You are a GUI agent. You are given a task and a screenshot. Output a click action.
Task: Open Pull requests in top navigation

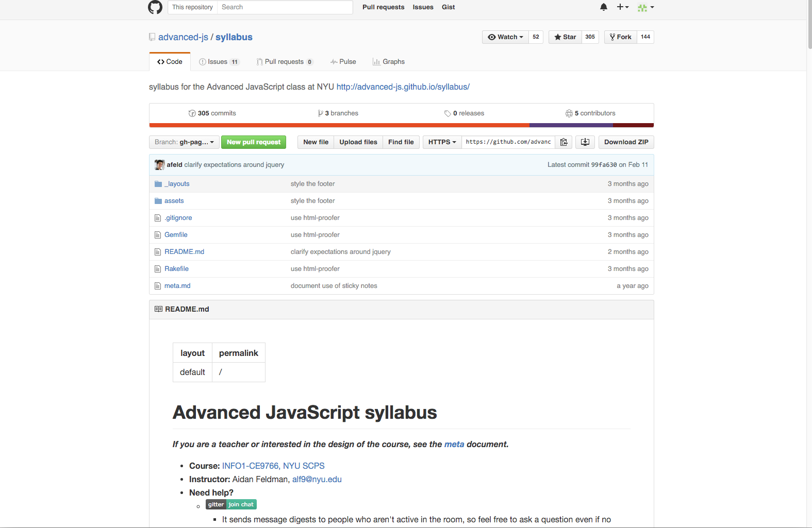coord(383,7)
